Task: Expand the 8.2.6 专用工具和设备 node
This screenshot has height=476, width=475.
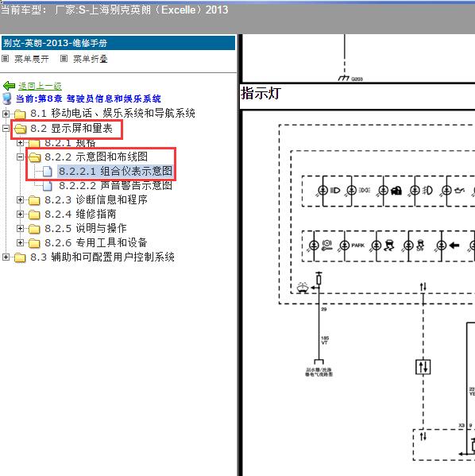Action: tap(20, 242)
